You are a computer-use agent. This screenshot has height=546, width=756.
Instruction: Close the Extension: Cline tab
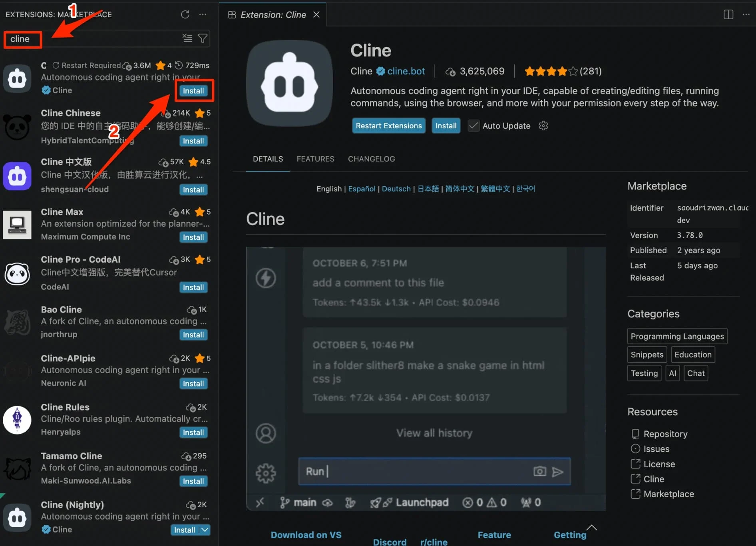click(316, 14)
